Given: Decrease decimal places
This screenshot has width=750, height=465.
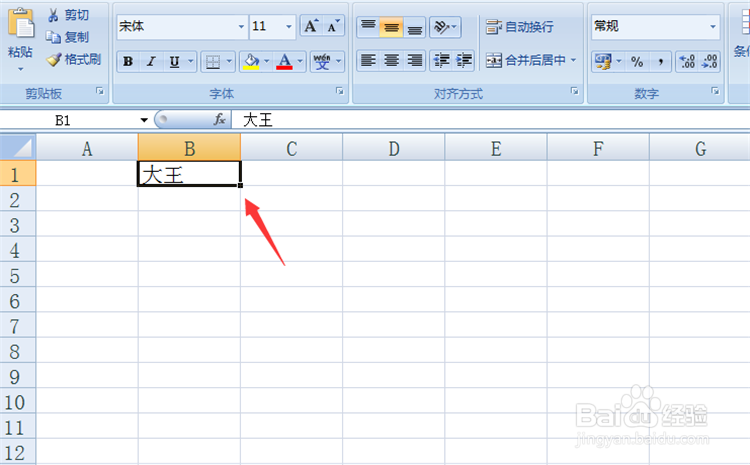Looking at the screenshot, I should pos(709,61).
